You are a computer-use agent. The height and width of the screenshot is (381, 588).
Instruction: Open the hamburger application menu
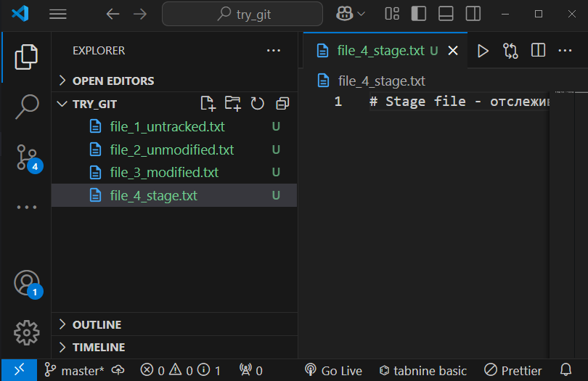click(x=58, y=14)
